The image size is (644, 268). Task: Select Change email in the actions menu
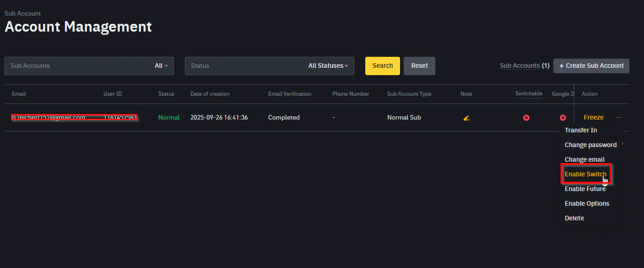click(x=584, y=159)
